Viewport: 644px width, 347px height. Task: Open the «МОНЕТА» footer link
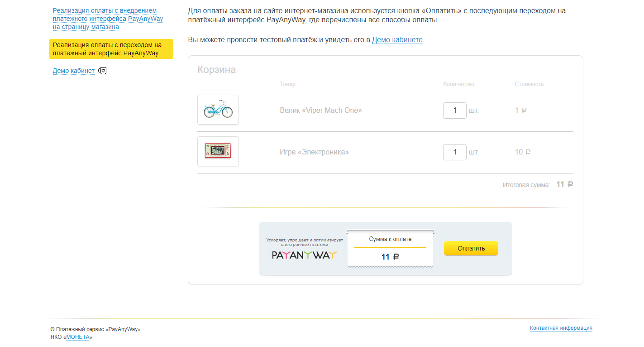tap(78, 337)
